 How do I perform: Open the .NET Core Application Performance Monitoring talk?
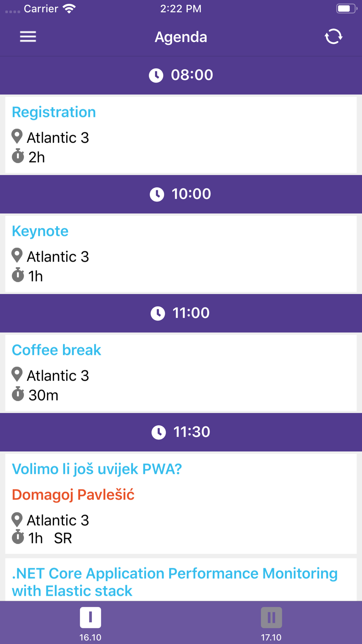[174, 582]
